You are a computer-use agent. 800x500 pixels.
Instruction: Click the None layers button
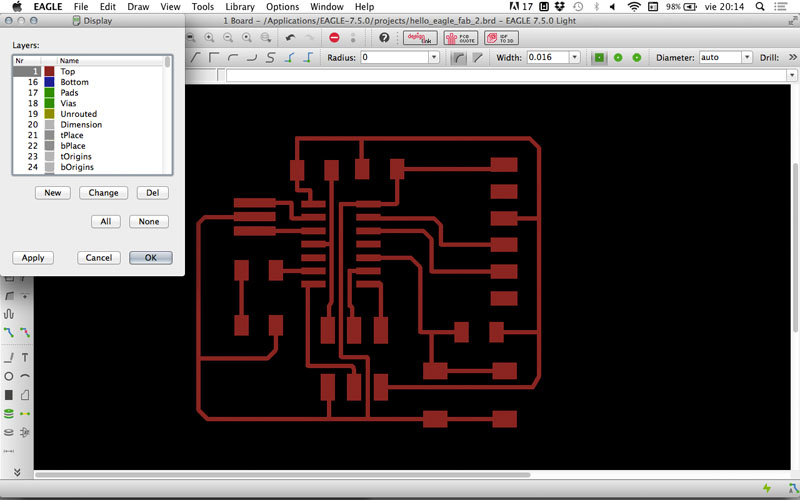point(148,221)
